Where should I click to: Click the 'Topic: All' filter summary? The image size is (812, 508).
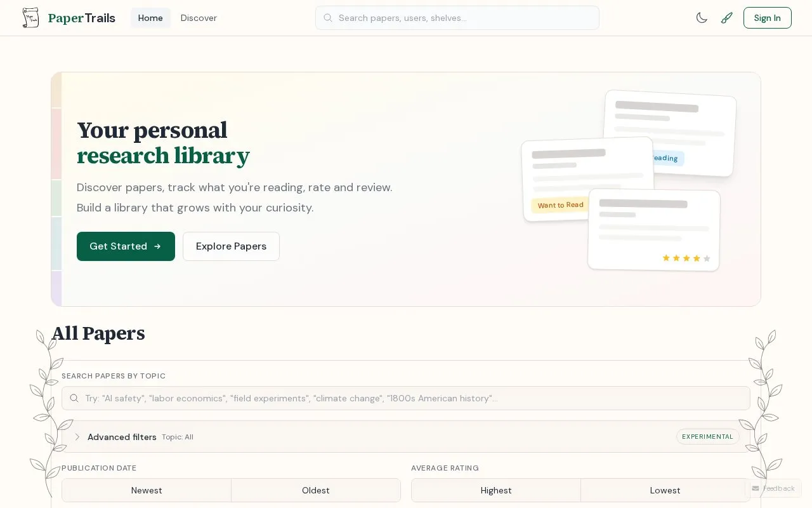point(178,437)
